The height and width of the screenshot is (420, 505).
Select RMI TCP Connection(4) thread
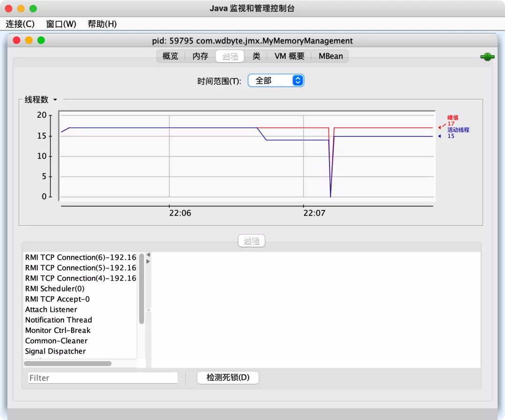(80, 278)
